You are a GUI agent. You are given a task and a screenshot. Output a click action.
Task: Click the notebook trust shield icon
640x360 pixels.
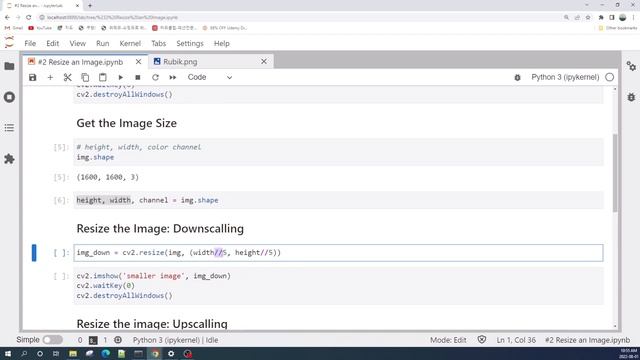click(482, 340)
